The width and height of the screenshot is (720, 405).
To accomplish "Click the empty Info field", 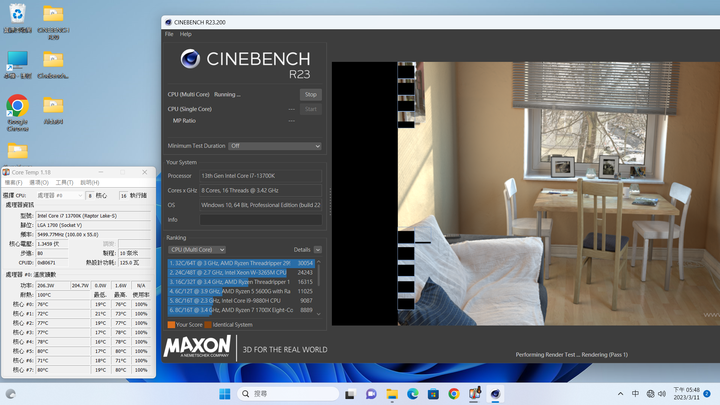I will [260, 220].
